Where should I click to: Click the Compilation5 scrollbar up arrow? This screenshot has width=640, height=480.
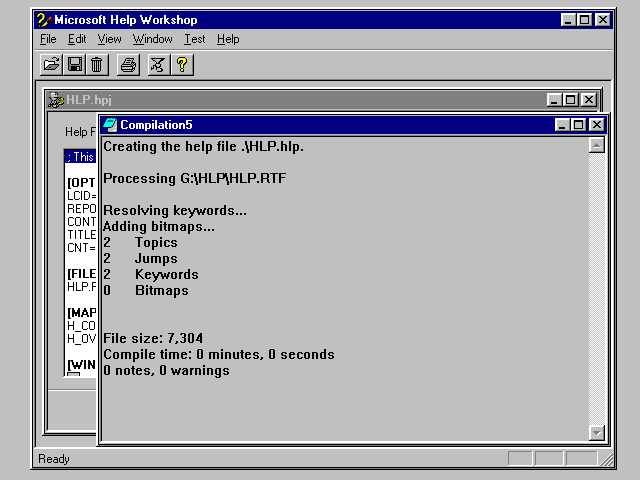tap(597, 145)
